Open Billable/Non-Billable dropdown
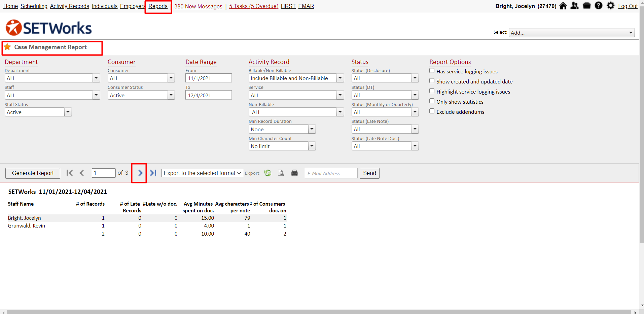The image size is (644, 314). 340,78
